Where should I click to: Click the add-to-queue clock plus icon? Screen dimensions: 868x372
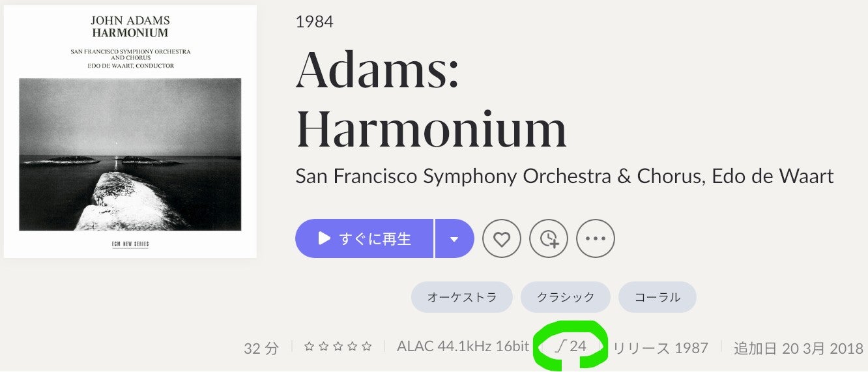tap(549, 239)
